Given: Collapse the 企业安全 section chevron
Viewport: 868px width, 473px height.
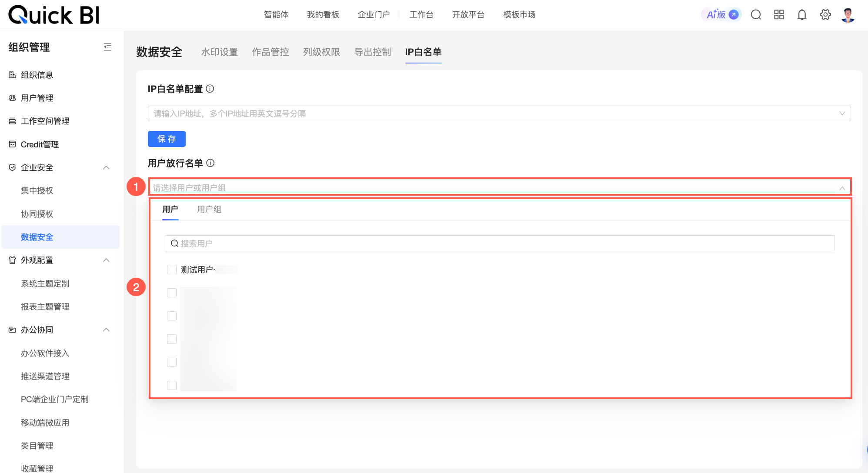Looking at the screenshot, I should 106,167.
